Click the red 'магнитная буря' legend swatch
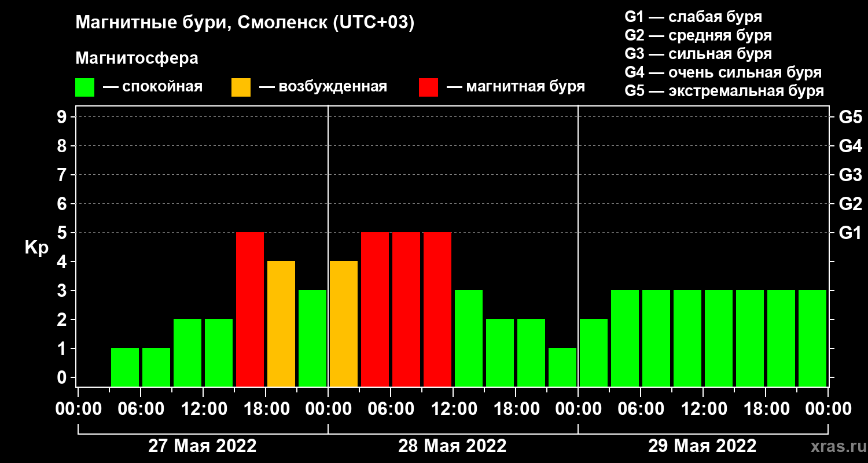The image size is (868, 463). [428, 87]
